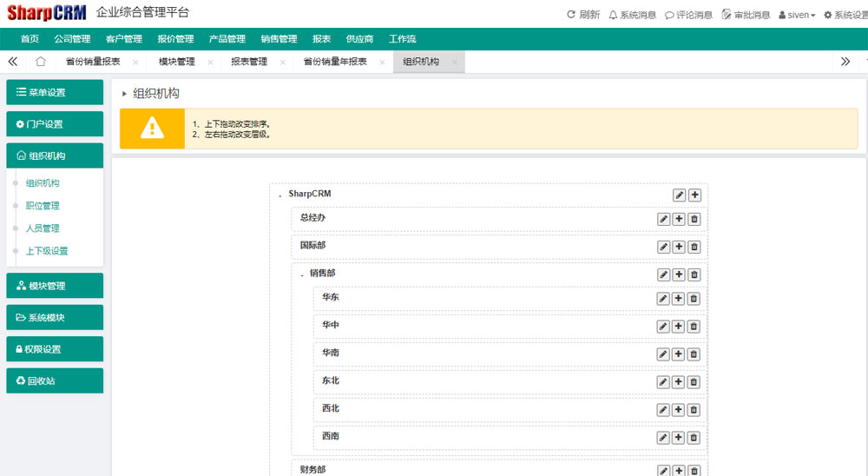Click the plus icon to add under 国际部
This screenshot has height=476, width=868.
coord(679,247)
